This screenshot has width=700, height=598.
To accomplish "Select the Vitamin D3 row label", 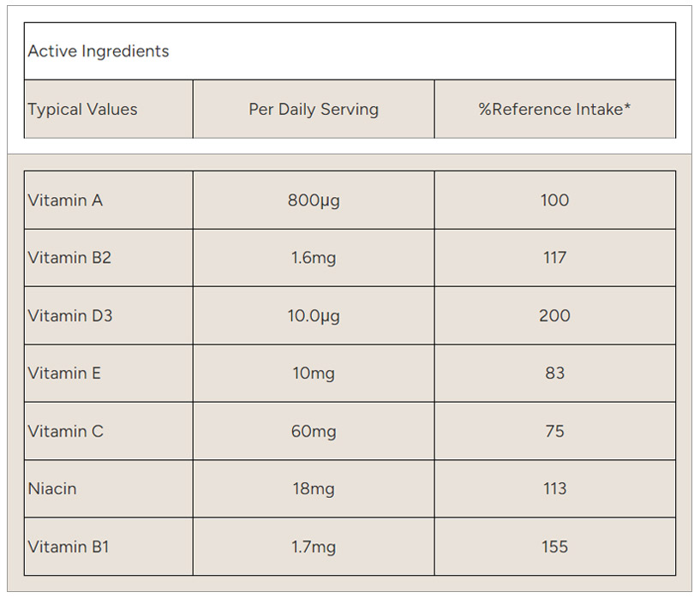I will [70, 316].
